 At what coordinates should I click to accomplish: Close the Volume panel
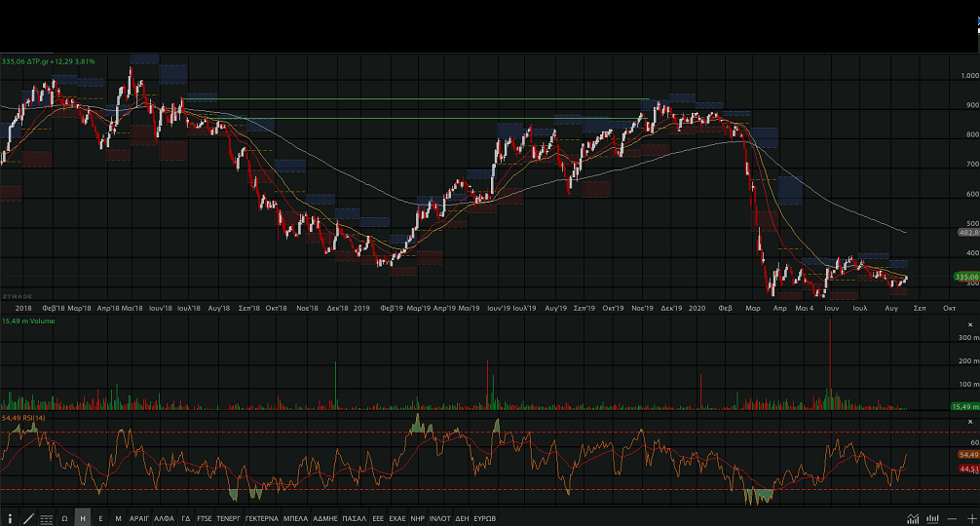click(x=969, y=324)
